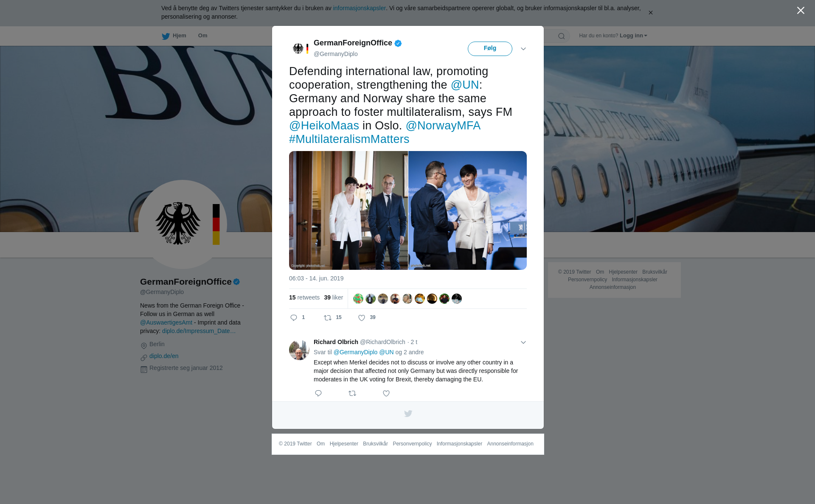Viewport: 815px width, 504px height.
Task: Open the left tweet photo of two ministers
Action: click(x=348, y=210)
